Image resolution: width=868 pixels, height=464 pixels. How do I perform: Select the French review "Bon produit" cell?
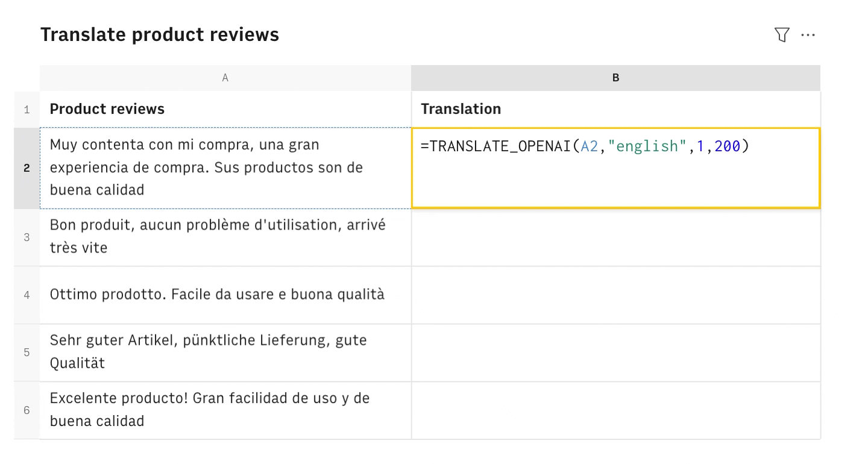point(225,237)
